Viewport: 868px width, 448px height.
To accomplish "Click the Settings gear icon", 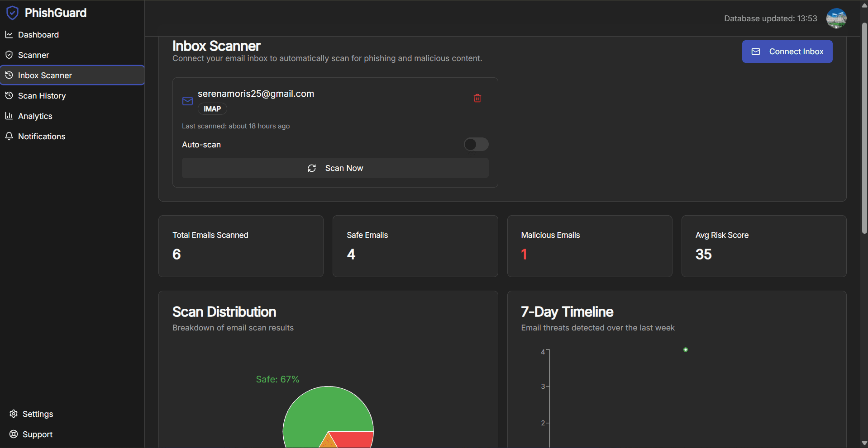I will (13, 414).
